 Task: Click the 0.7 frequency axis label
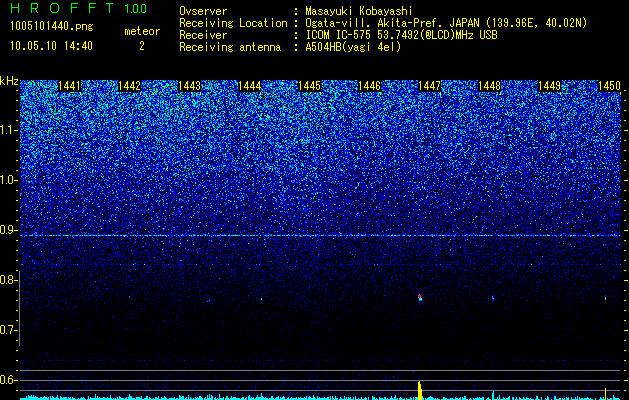8,330
